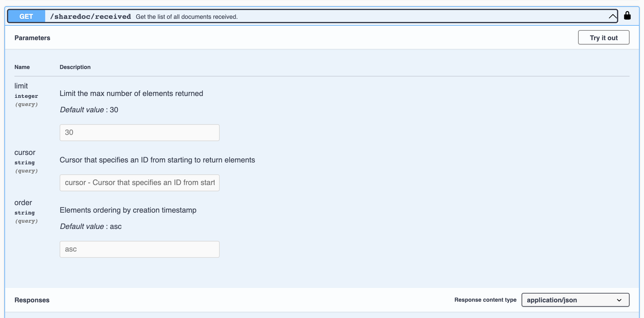Click the /sharedoc/received endpoint path
This screenshot has width=644, height=318.
coord(90,17)
